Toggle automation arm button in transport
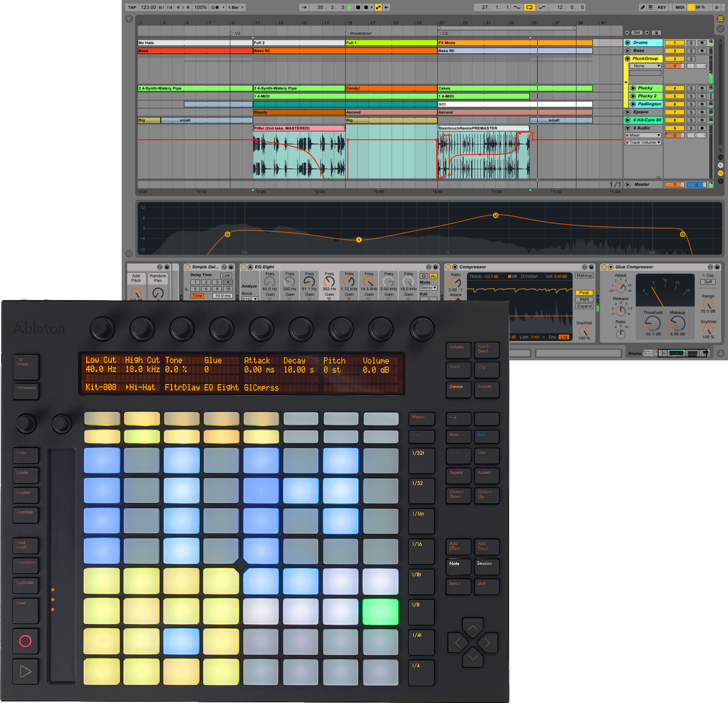The width and height of the screenshot is (728, 703). point(378,8)
